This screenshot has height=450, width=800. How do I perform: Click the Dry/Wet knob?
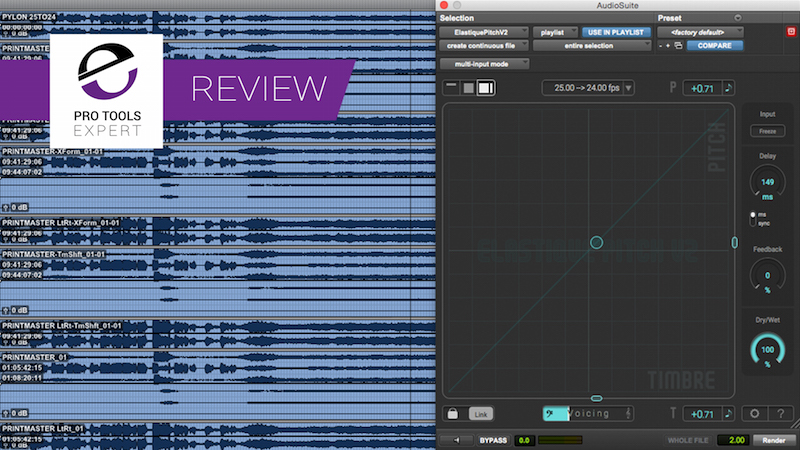[767, 350]
